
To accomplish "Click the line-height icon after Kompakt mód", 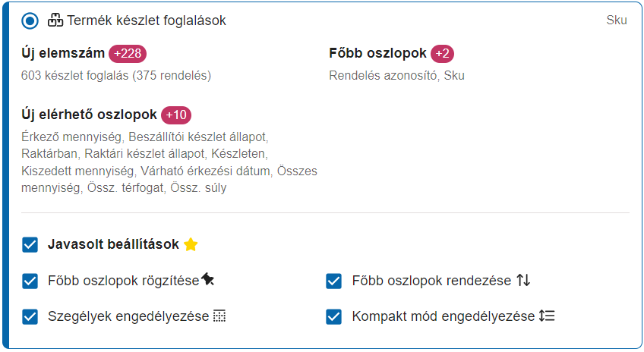I will (x=547, y=316).
